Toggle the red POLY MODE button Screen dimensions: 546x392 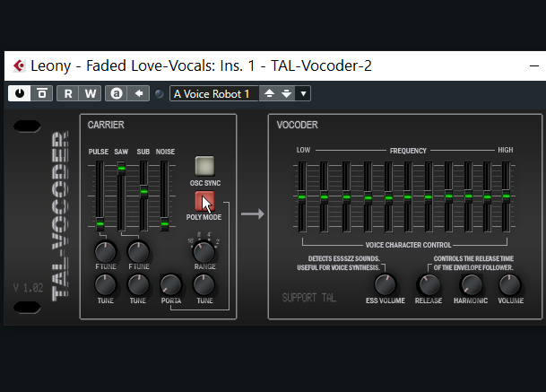204,201
